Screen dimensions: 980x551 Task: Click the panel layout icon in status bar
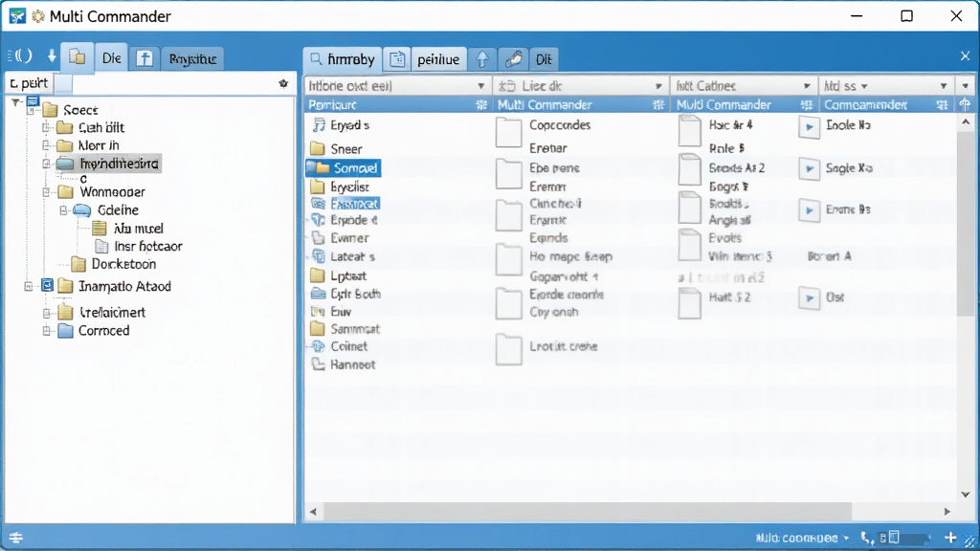pos(894,538)
